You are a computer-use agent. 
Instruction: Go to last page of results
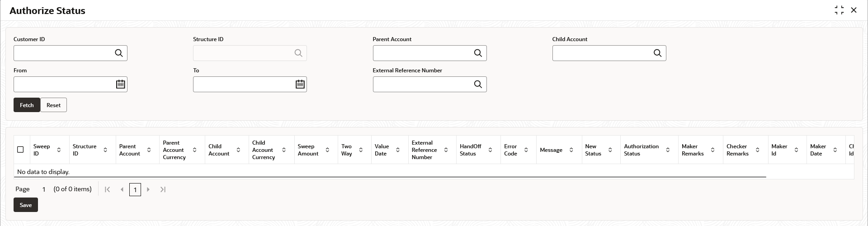(163, 189)
